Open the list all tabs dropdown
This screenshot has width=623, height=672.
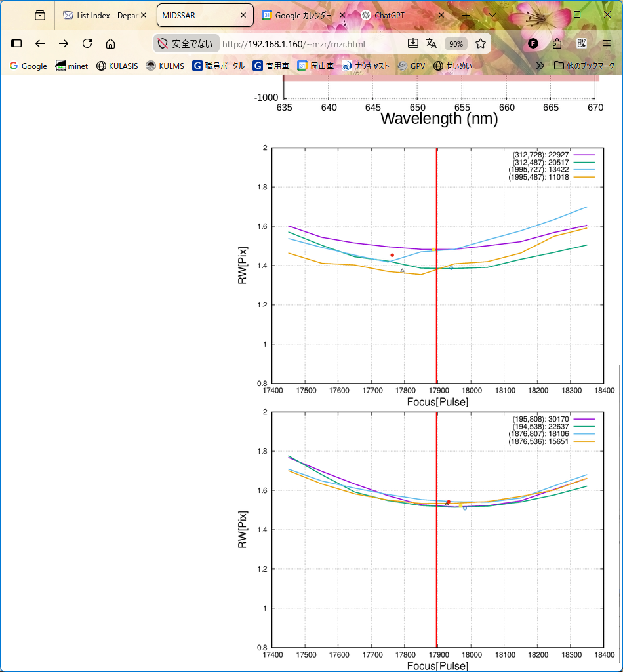492,15
